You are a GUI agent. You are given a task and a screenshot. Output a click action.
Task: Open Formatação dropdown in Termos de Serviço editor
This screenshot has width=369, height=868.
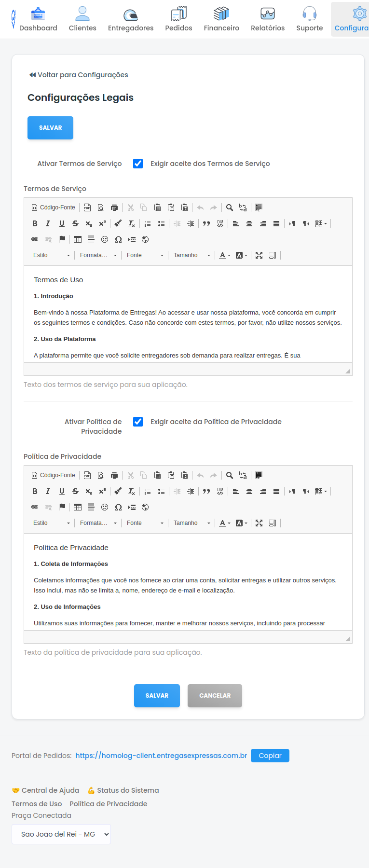[x=98, y=255]
